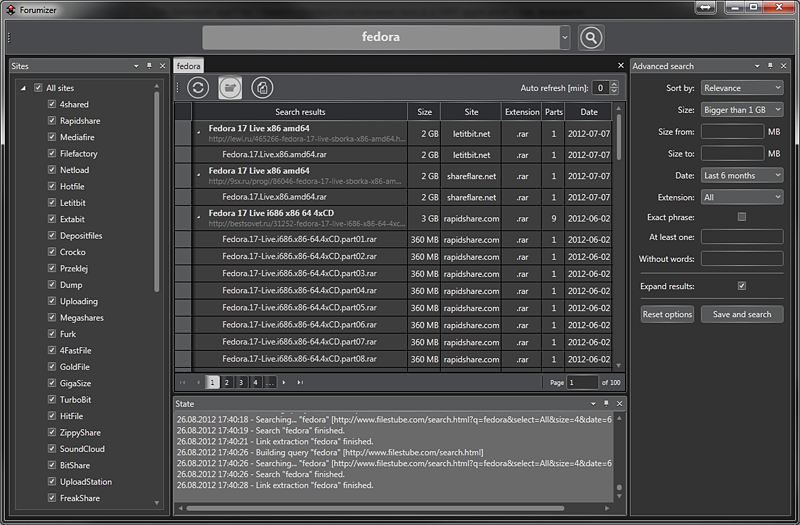Screen dimensions: 800x525
Task: Uncheck the Letitbit site
Action: pyautogui.click(x=52, y=203)
